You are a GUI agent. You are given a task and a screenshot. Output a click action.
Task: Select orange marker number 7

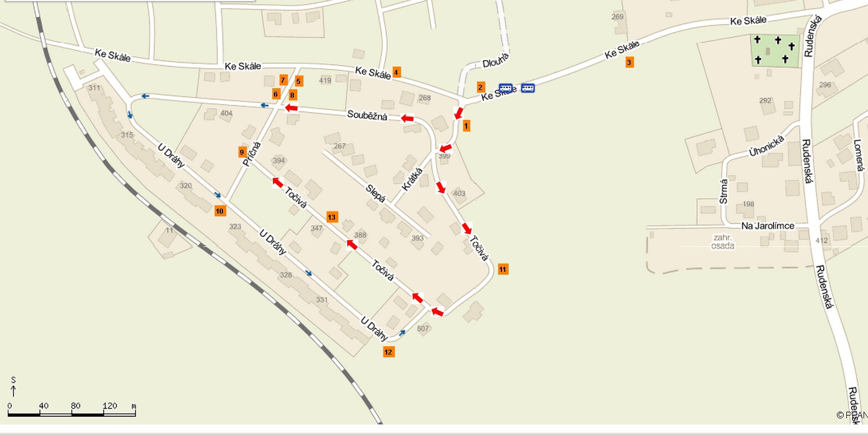tap(283, 80)
